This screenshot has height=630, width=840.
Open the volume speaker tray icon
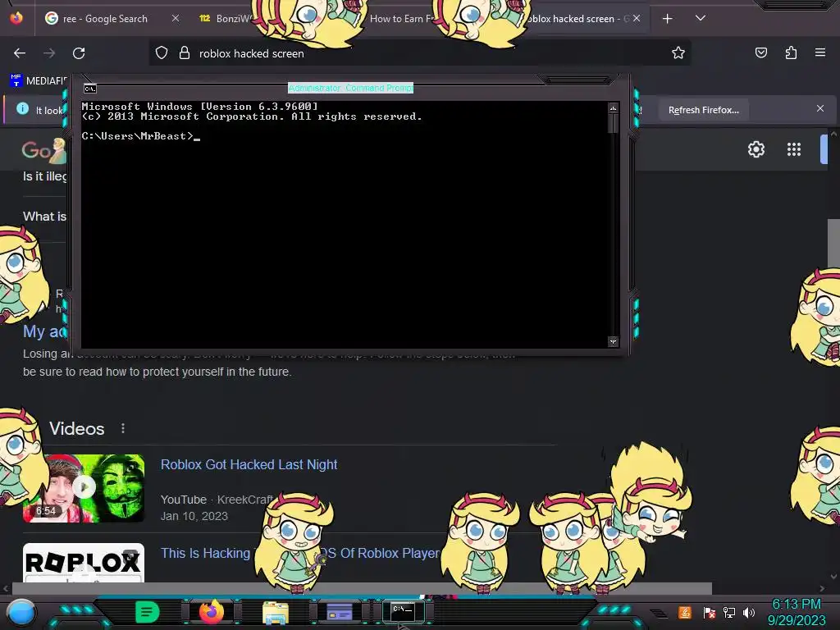click(x=749, y=612)
